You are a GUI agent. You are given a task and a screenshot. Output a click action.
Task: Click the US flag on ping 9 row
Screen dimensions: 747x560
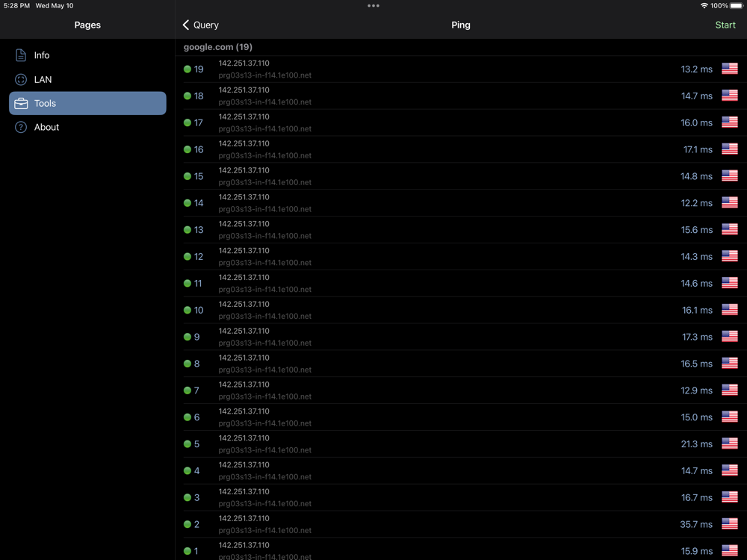pyautogui.click(x=729, y=337)
